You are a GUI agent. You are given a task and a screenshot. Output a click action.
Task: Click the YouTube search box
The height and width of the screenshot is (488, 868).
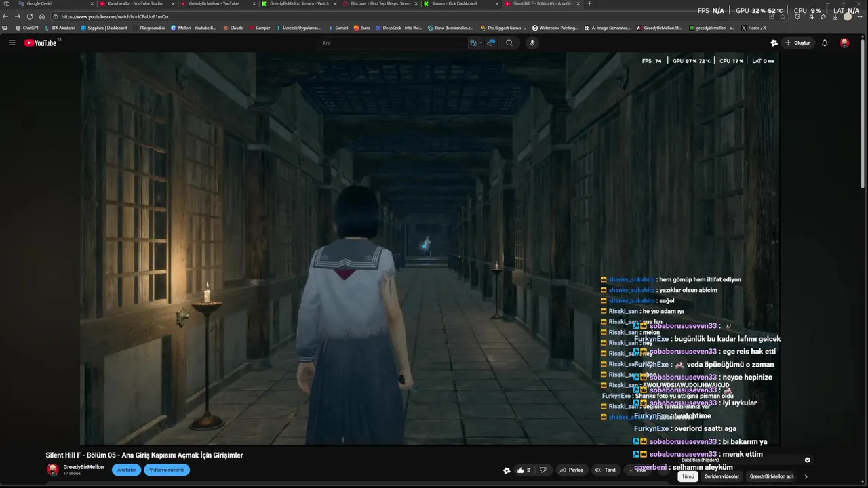click(393, 43)
